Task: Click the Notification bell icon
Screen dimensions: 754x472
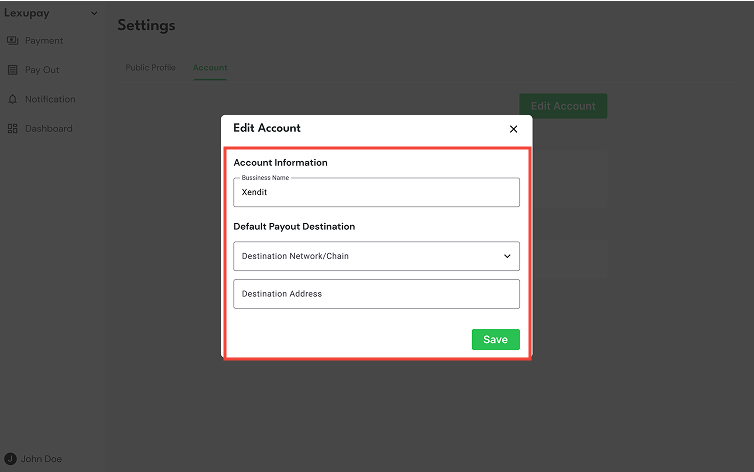Action: [13, 99]
